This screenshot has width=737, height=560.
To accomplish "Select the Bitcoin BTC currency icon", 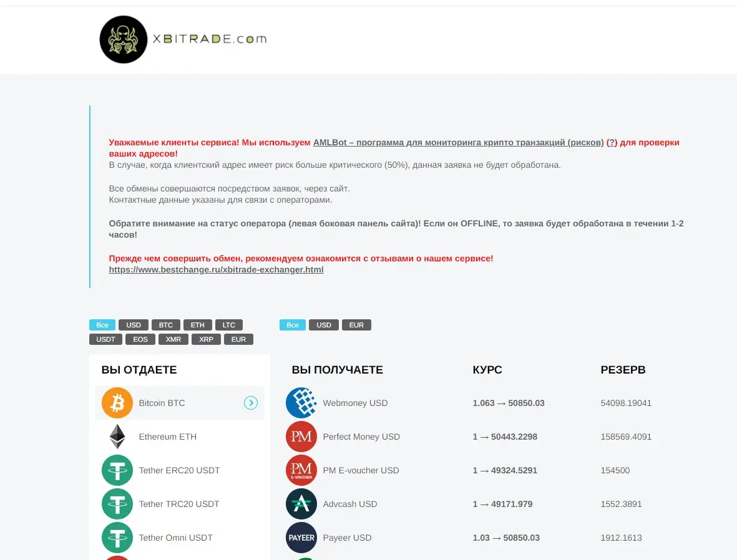I will 117,403.
